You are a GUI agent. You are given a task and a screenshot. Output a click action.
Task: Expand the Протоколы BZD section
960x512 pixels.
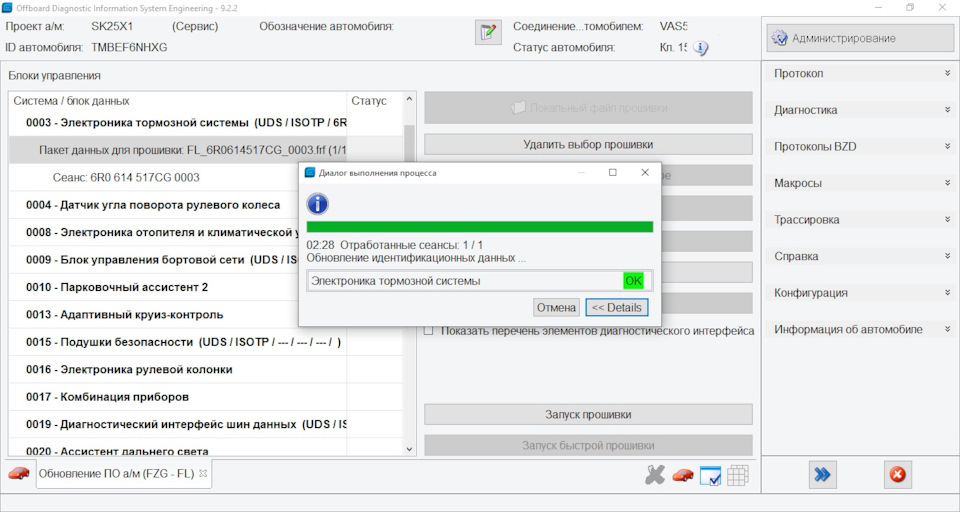coord(861,146)
